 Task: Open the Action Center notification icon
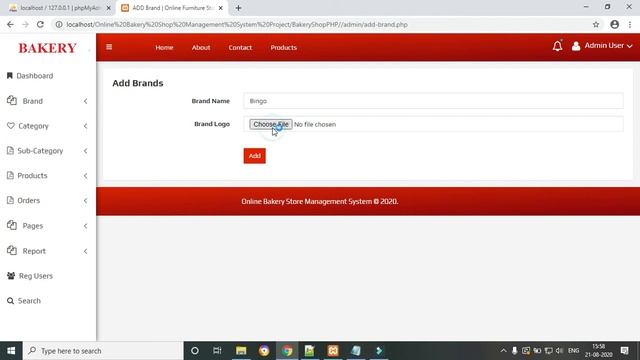click(x=624, y=351)
